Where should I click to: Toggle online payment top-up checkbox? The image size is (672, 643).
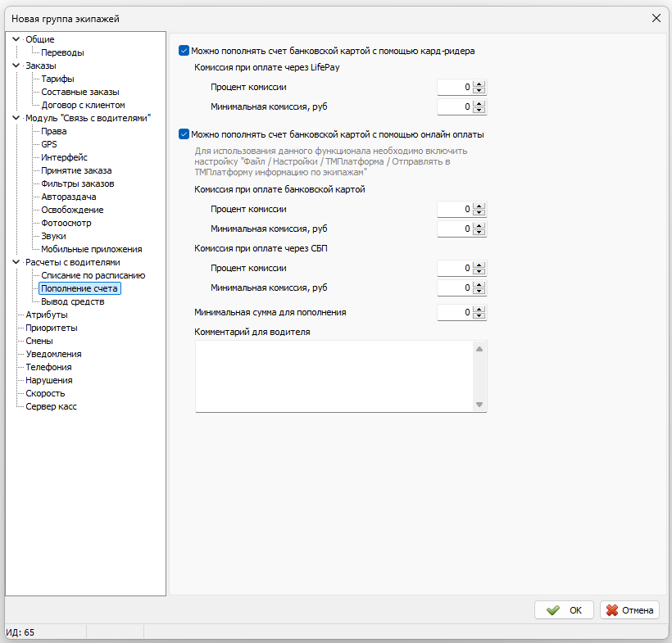[x=184, y=134]
